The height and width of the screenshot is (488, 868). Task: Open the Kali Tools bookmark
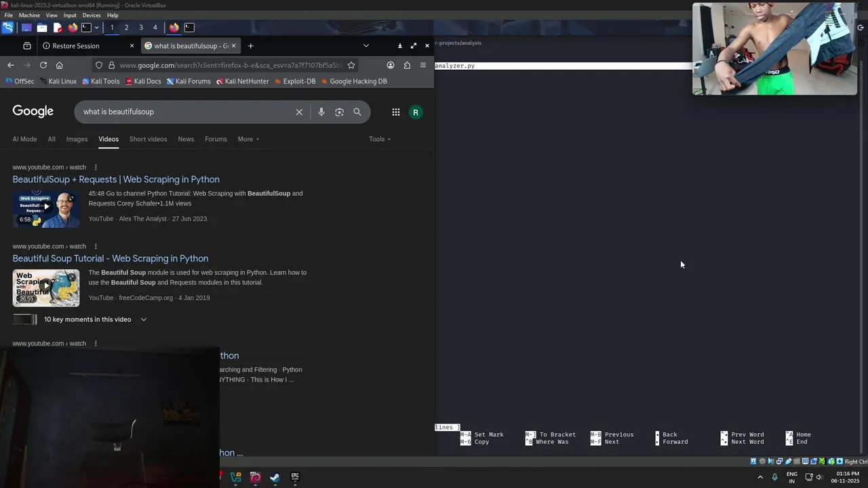(x=100, y=81)
